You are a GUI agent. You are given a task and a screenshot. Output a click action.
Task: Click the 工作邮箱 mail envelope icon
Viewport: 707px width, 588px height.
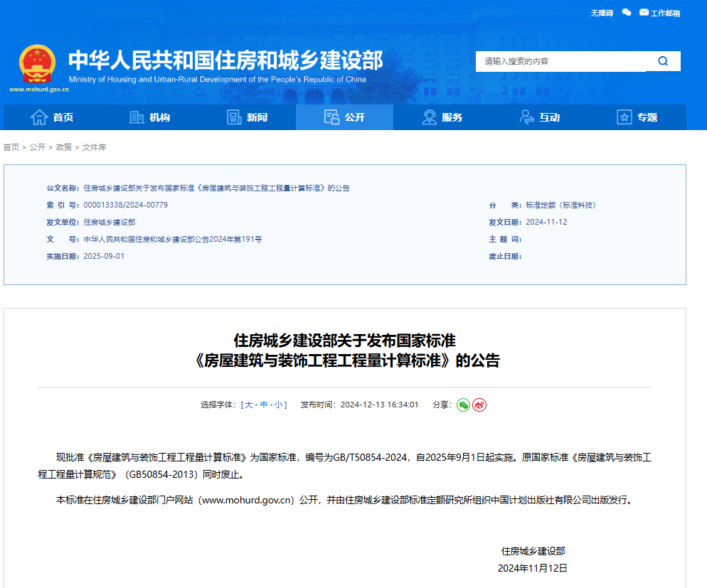coord(644,12)
